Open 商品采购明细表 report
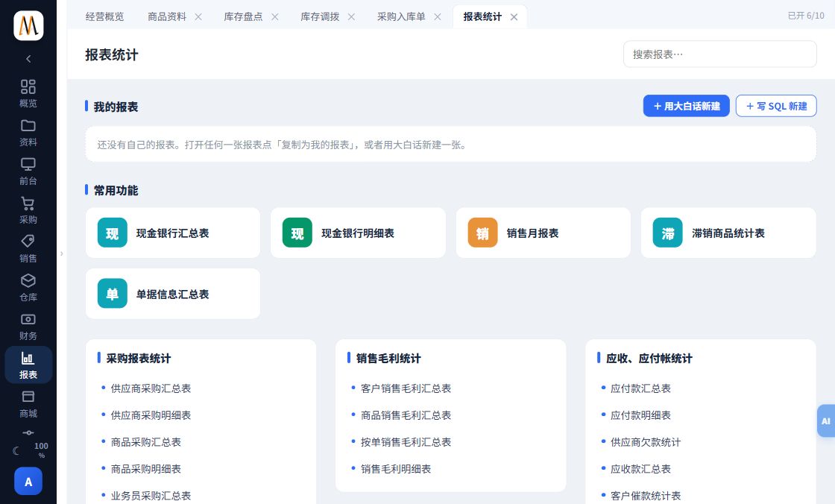This screenshot has width=835, height=504. tap(146, 469)
